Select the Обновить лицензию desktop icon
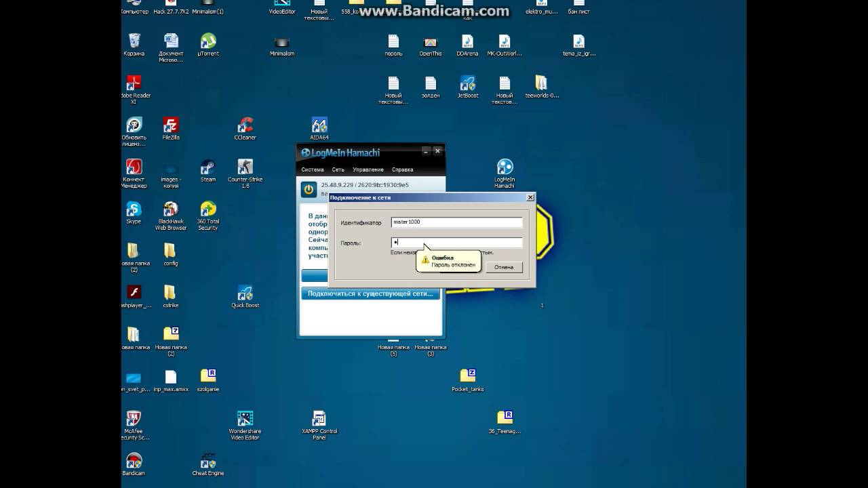This screenshot has width=868, height=488. tap(134, 131)
